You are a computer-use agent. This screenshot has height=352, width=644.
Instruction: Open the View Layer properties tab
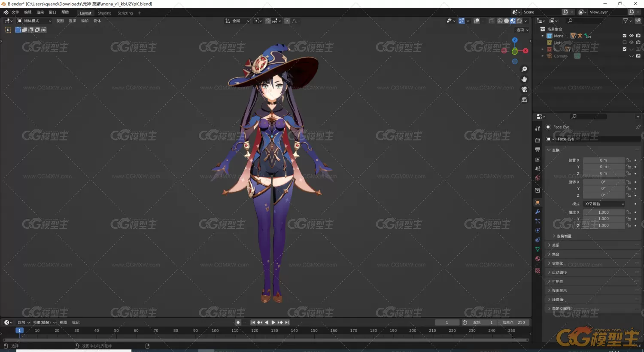(538, 159)
